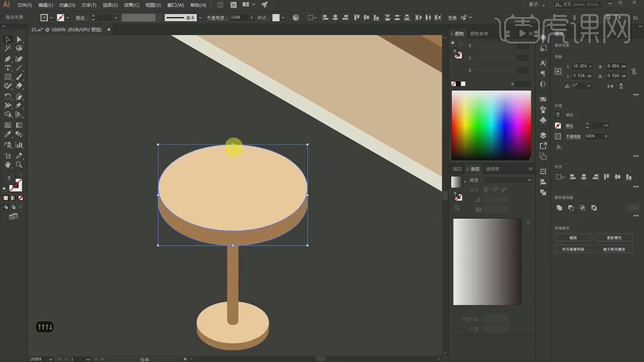Activate the Zoom tool
The image size is (644, 362).
(19, 165)
